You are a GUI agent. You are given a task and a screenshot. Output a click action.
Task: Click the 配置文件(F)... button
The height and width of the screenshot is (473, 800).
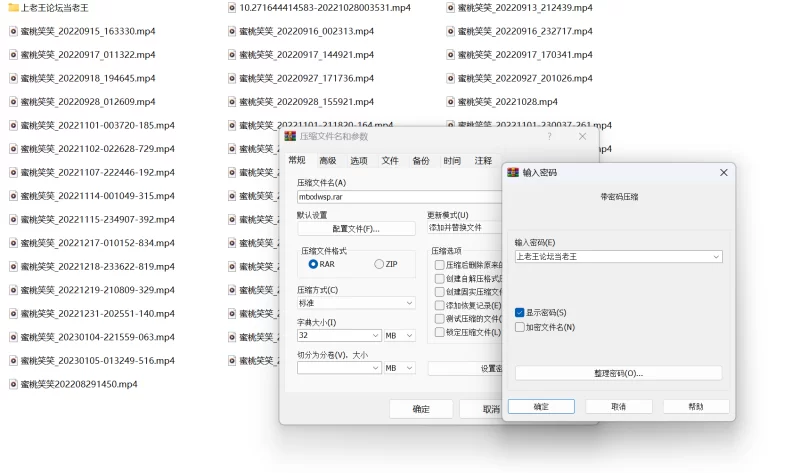point(356,229)
